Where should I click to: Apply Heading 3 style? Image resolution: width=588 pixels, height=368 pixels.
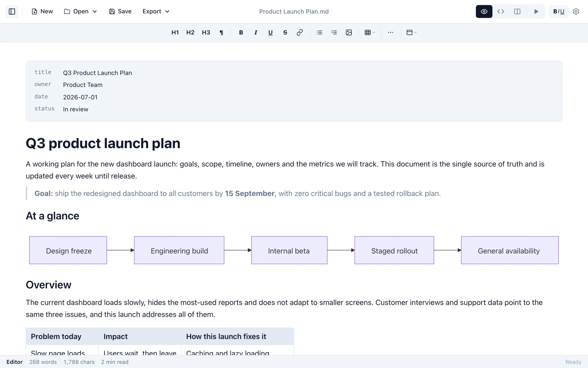206,32
